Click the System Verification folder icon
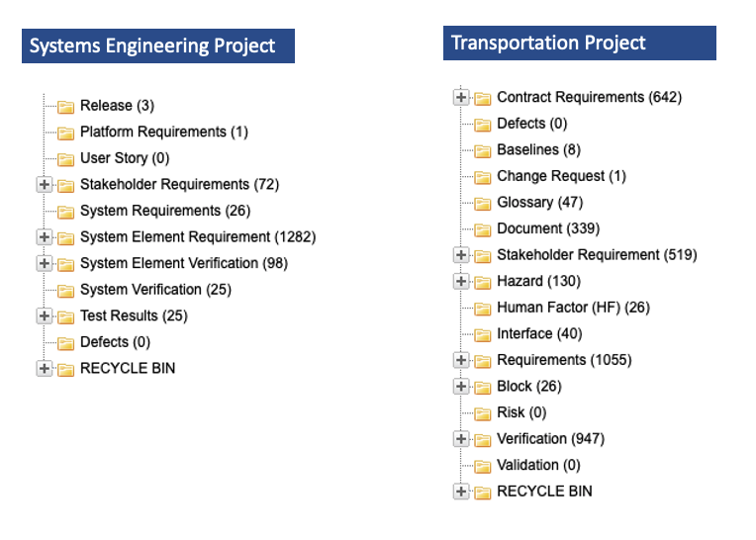Image resolution: width=756 pixels, height=540 pixels. [x=65, y=290]
